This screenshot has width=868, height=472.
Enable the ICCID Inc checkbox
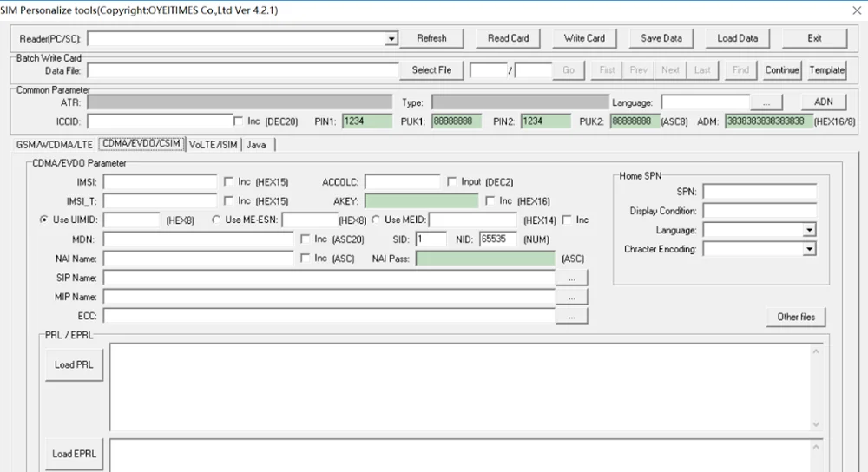pos(238,121)
